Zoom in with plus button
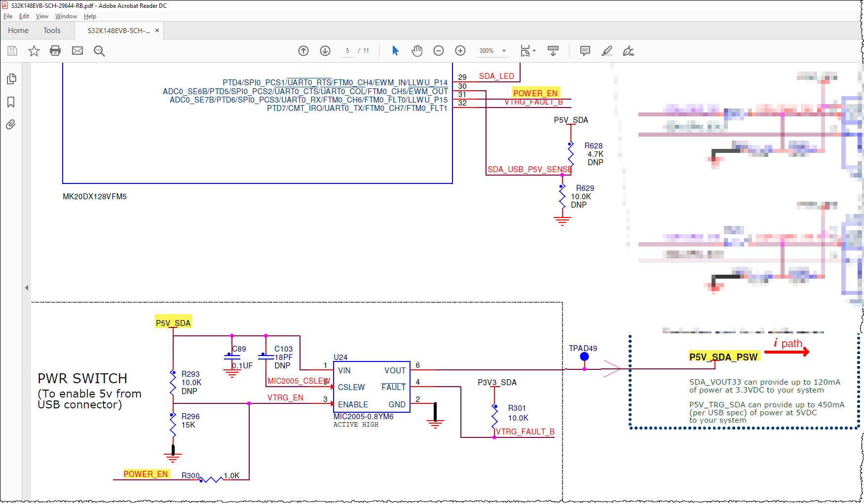 (x=460, y=51)
